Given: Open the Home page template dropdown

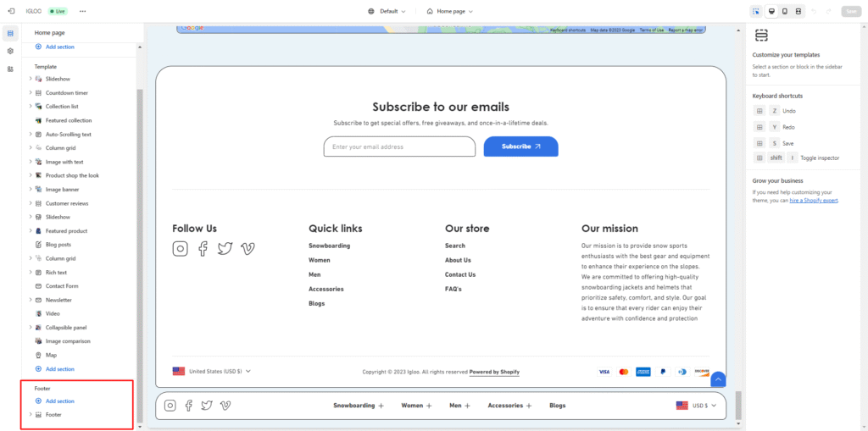Looking at the screenshot, I should [x=449, y=11].
